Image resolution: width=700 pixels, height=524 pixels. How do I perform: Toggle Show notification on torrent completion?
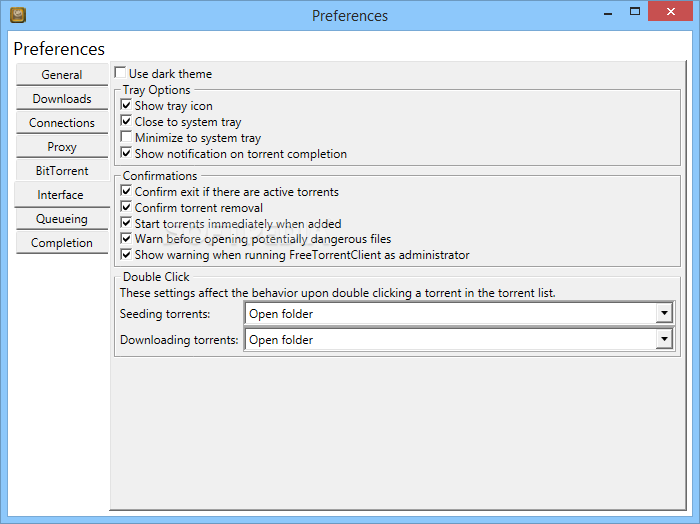point(126,153)
